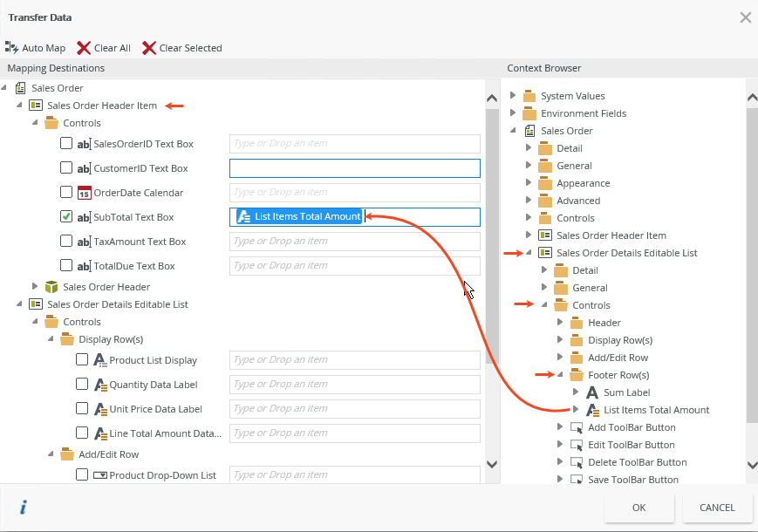Click the Sales Order Header cube icon
758x532 pixels.
(x=51, y=287)
